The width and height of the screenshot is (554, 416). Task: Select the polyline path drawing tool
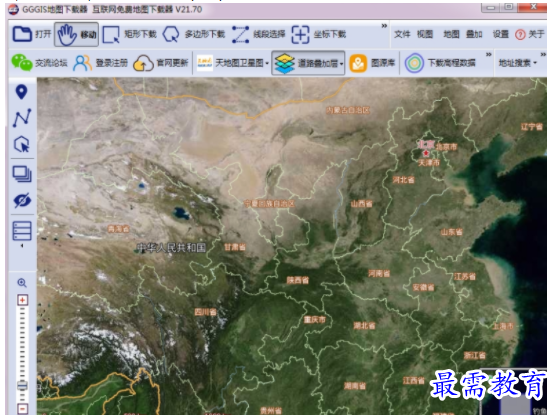(22, 118)
